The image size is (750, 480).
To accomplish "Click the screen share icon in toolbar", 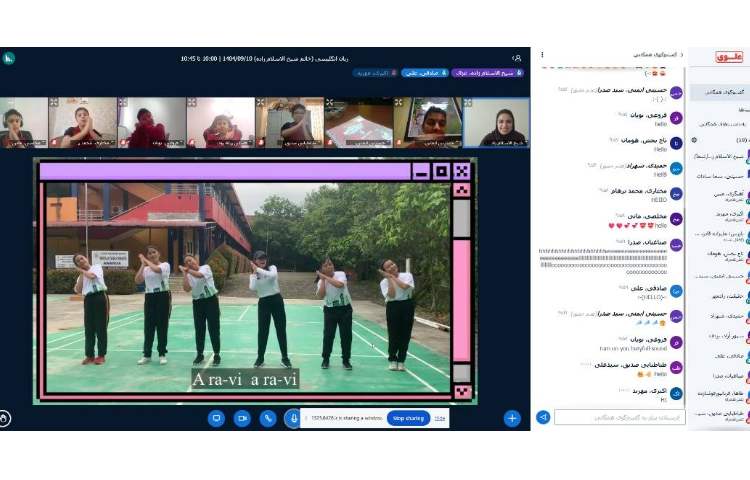I will (216, 418).
